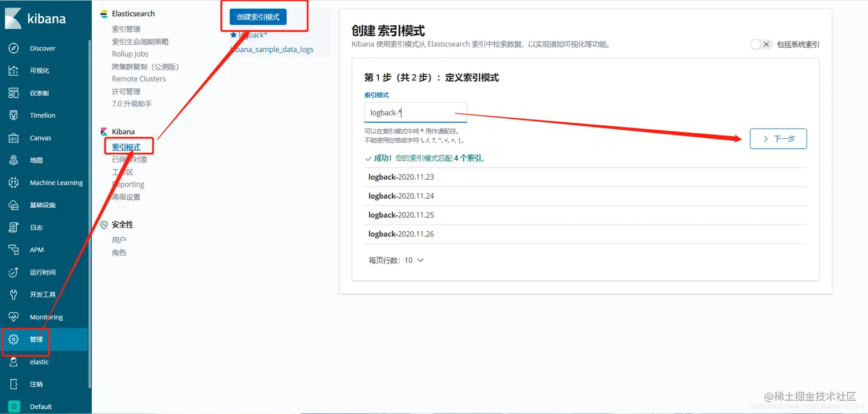The width and height of the screenshot is (868, 414).
Task: Click the Kibana section icon
Action: (x=104, y=131)
